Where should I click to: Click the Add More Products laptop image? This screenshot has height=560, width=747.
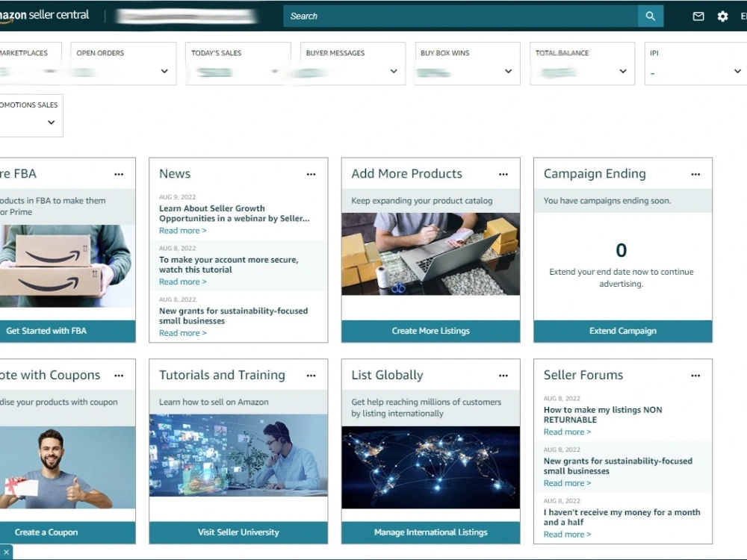click(431, 254)
